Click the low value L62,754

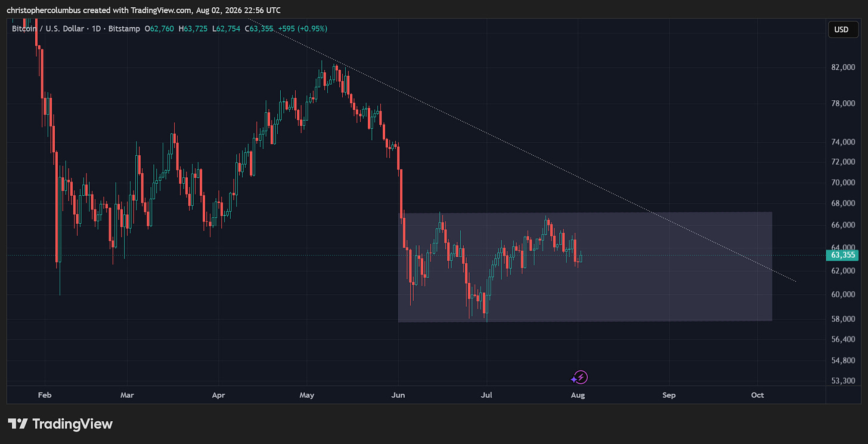click(x=228, y=29)
